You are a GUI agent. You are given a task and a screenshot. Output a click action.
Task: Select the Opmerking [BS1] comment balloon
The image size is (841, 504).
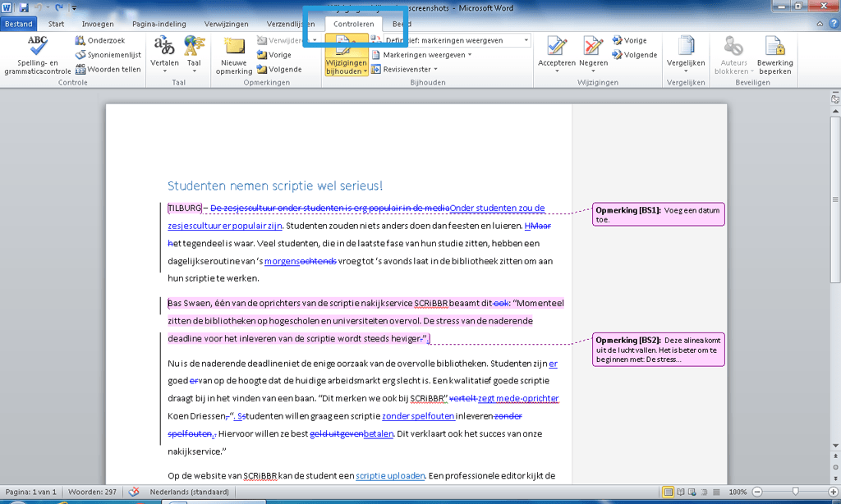click(658, 214)
